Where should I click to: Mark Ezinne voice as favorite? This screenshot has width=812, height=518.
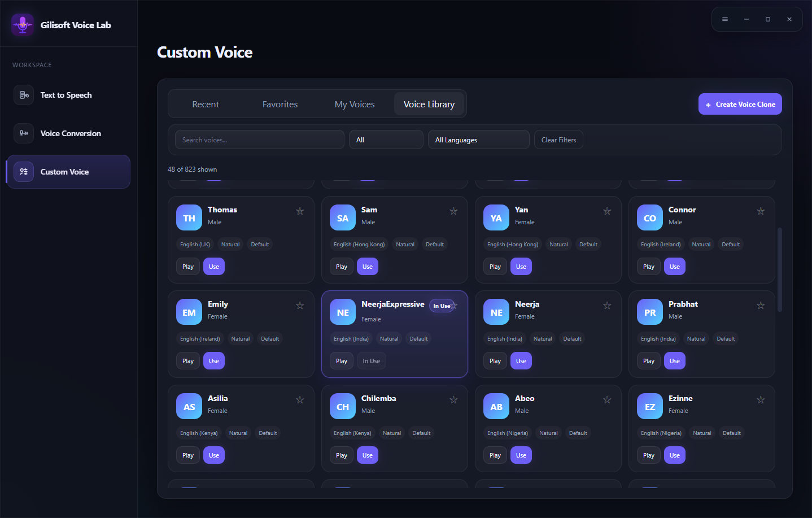coord(761,400)
